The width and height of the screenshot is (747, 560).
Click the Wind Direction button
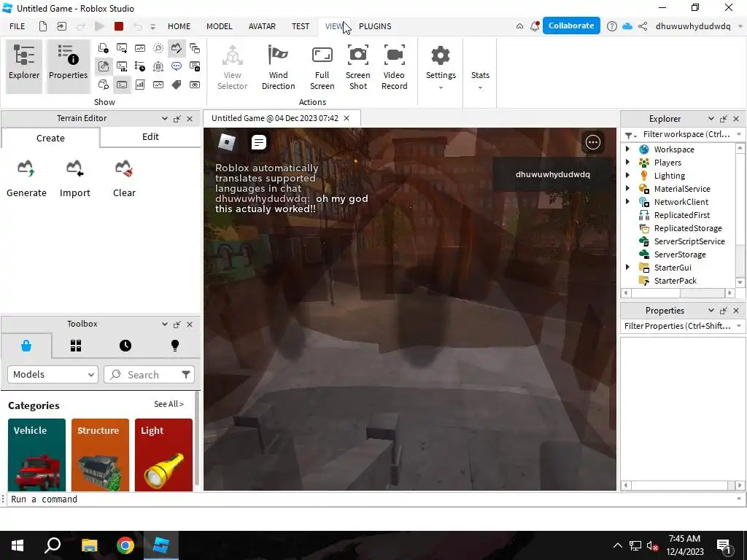coord(278,66)
